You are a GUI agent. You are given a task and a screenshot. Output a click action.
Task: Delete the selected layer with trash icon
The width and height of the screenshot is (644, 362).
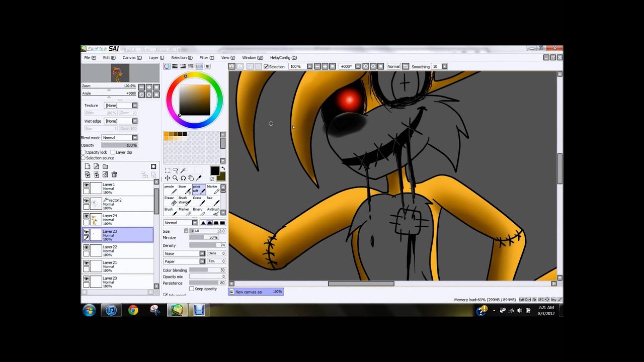click(114, 174)
